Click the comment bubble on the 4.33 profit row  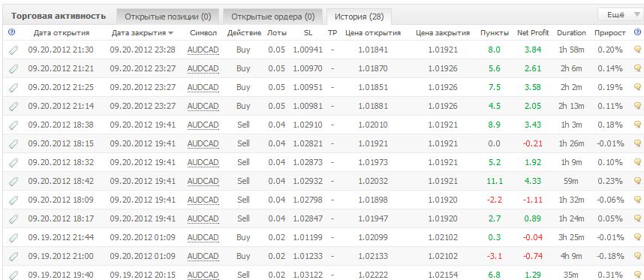pyautogui.click(x=638, y=181)
